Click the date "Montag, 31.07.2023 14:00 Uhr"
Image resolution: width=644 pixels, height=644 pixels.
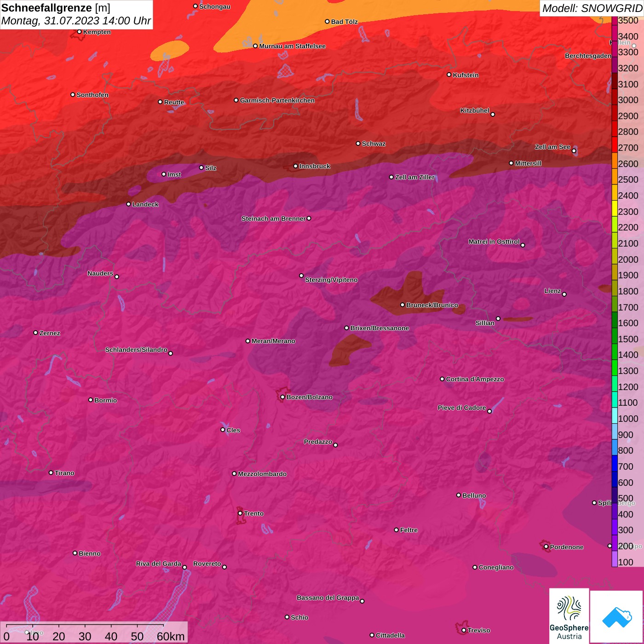click(x=76, y=21)
